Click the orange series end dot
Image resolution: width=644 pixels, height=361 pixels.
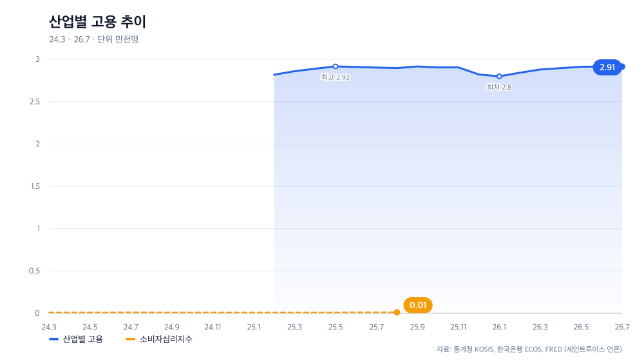tap(397, 313)
